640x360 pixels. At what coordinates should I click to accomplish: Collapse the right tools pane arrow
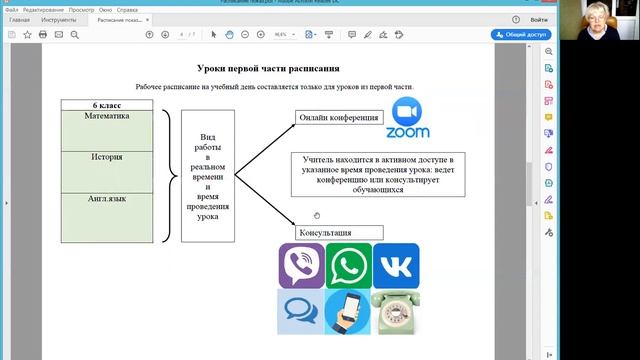[536, 203]
